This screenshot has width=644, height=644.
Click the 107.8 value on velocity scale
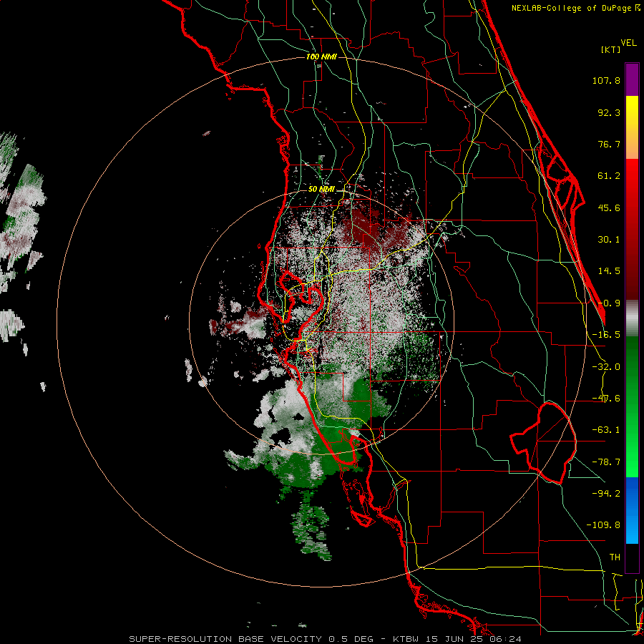606,80
